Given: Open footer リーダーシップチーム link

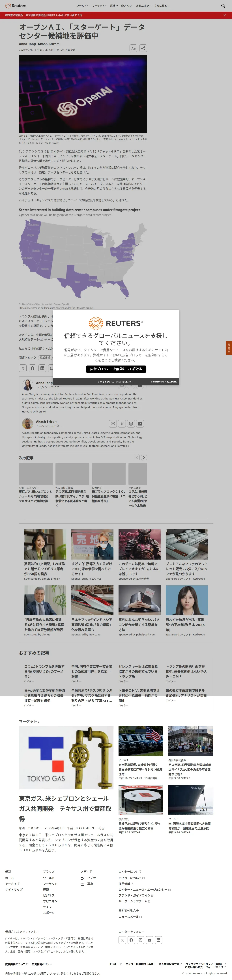Looking at the screenshot, I should [x=134, y=901].
